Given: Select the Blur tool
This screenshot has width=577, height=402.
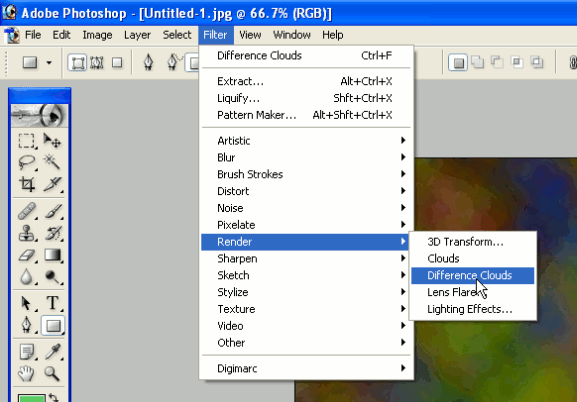Looking at the screenshot, I should click(26, 276).
